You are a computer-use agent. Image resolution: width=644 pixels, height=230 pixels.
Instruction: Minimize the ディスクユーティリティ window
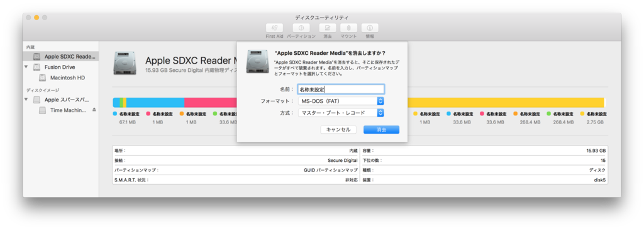point(36,18)
